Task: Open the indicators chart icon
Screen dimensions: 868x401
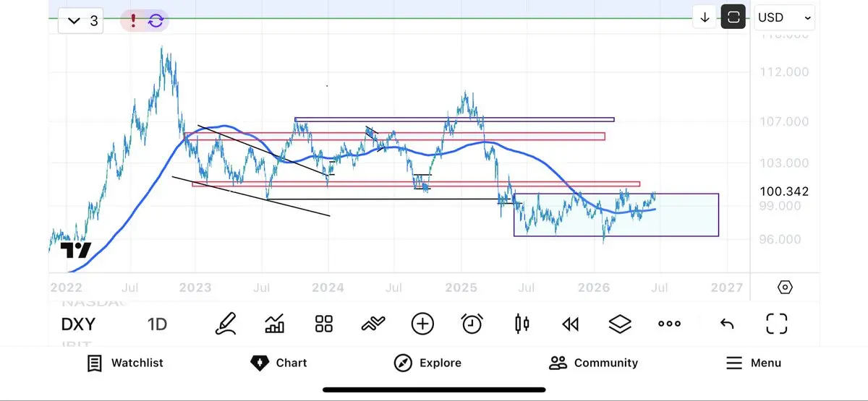Action: (x=275, y=323)
